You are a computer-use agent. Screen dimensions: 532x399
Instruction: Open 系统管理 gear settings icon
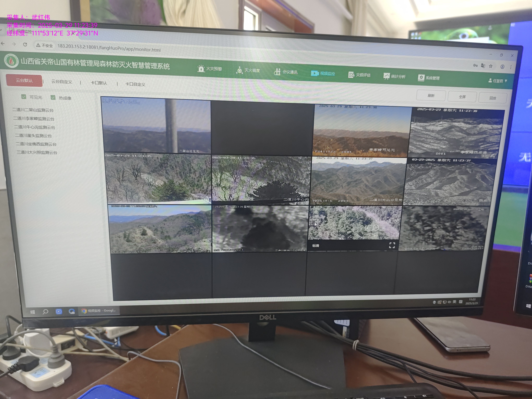tap(421, 77)
